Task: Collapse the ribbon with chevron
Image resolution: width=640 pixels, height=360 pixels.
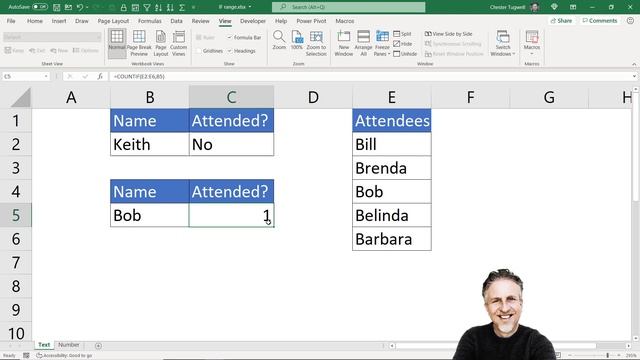Action: click(x=634, y=64)
